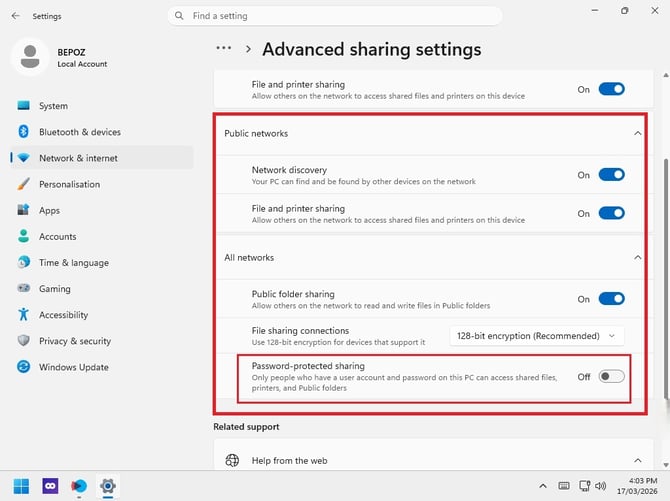Click the Windows Update sync icon
670x501 pixels.
pyautogui.click(x=24, y=367)
